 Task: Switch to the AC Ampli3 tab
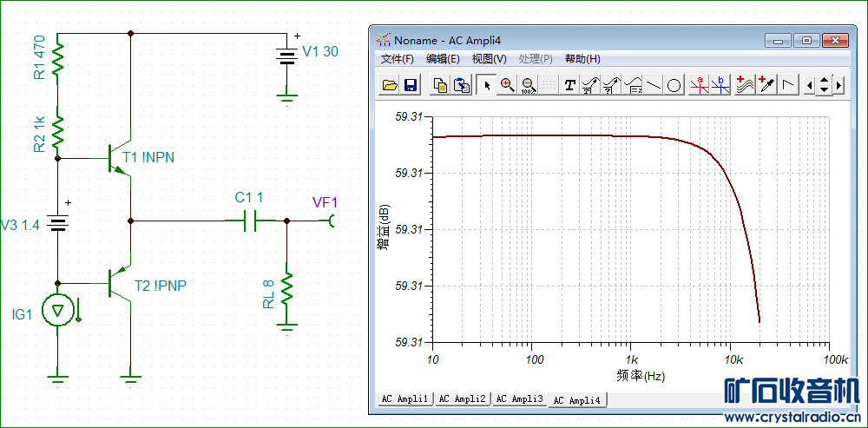coord(519,399)
